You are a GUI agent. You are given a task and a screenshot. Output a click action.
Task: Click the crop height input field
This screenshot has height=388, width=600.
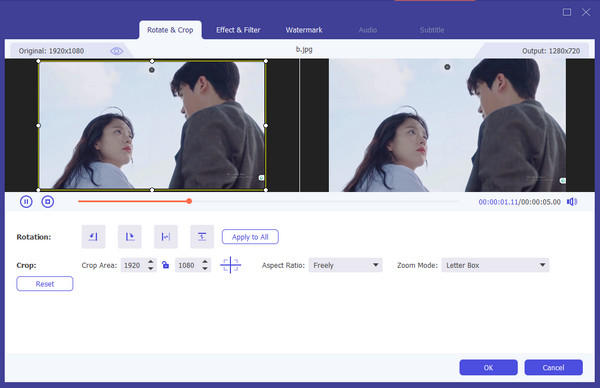188,265
